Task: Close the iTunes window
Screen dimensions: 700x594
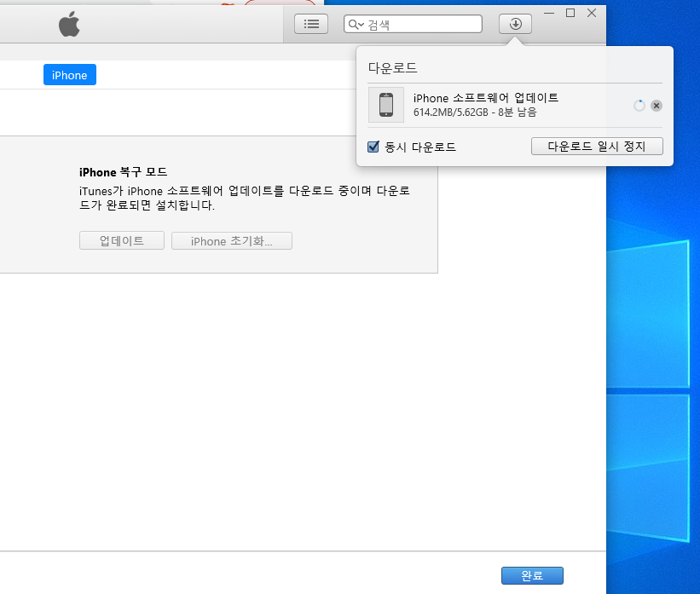Action: (592, 14)
